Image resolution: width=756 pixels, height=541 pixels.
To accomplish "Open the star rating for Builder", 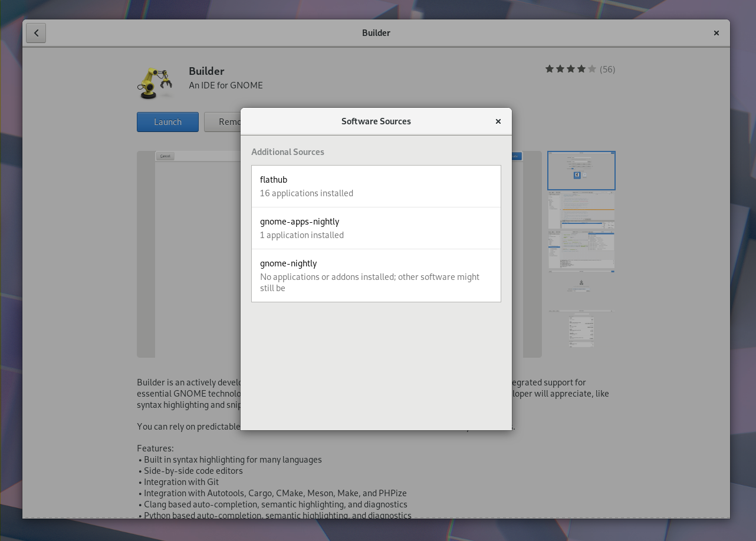I will coord(571,69).
